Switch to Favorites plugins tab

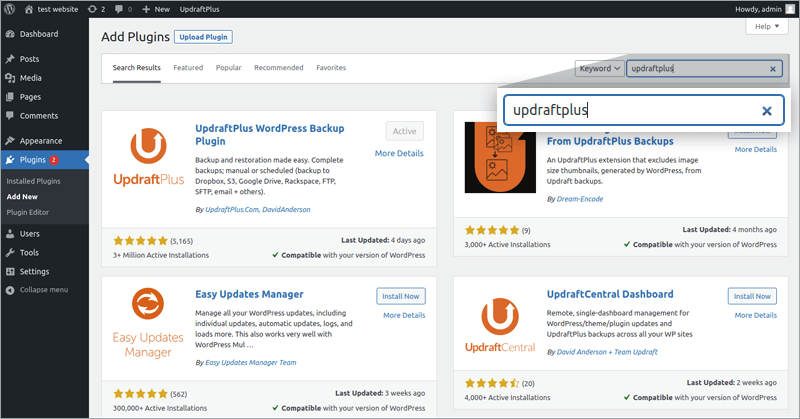coord(331,68)
